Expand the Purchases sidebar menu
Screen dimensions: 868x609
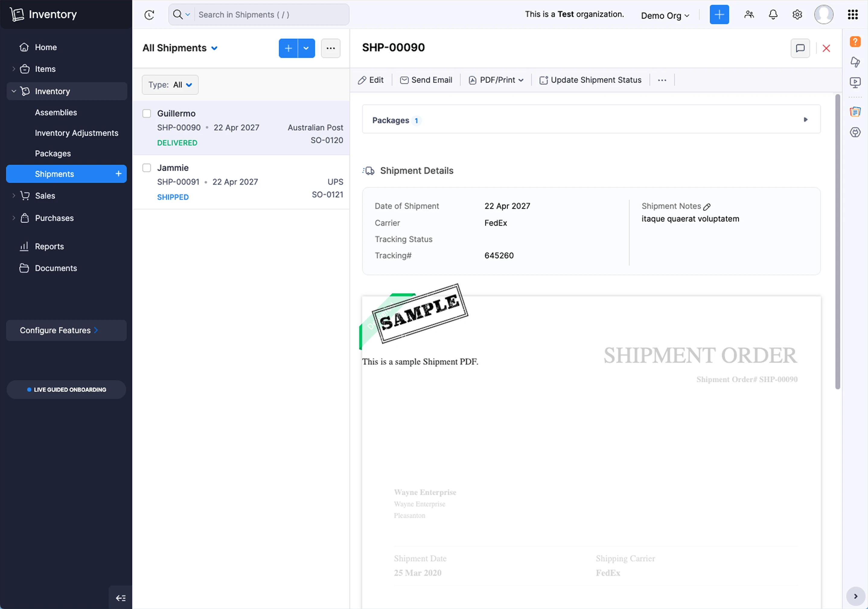coord(14,218)
